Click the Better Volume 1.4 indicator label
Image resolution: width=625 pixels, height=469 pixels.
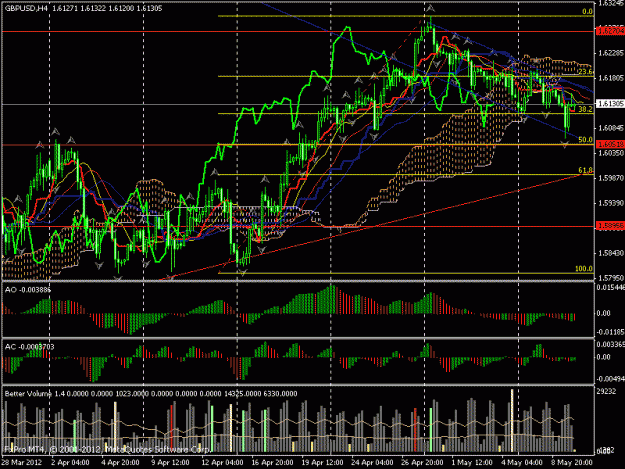pyautogui.click(x=35, y=394)
